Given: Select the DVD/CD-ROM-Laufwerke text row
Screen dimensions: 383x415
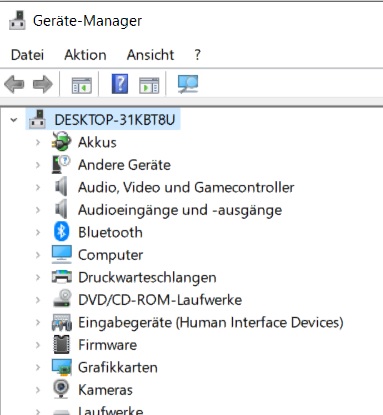Looking at the screenshot, I should coord(160,300).
